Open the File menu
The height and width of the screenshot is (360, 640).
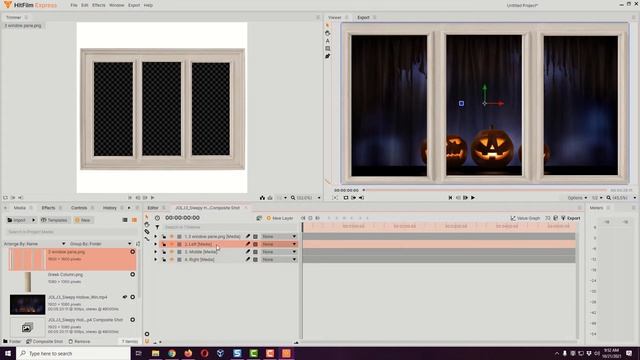[73, 5]
